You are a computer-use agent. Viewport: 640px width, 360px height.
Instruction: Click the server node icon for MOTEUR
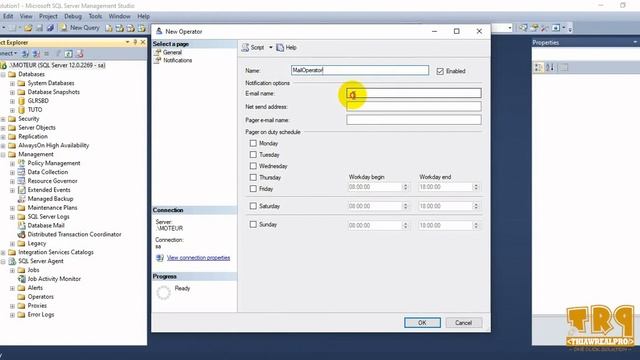point(3,65)
